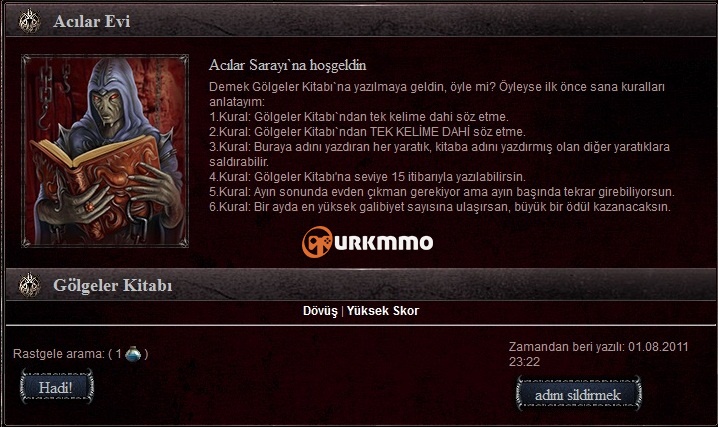Select the hooded creature portrait image
This screenshot has height=427, width=718.
click(105, 151)
